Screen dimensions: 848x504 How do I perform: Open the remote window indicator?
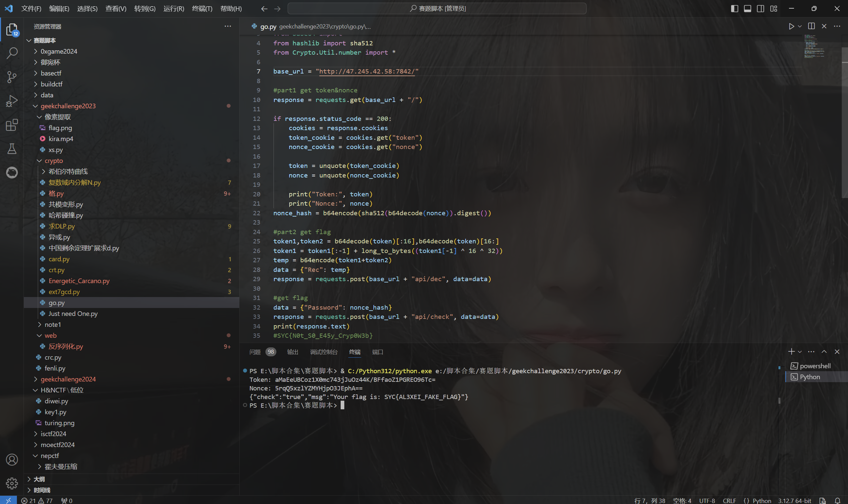8,500
